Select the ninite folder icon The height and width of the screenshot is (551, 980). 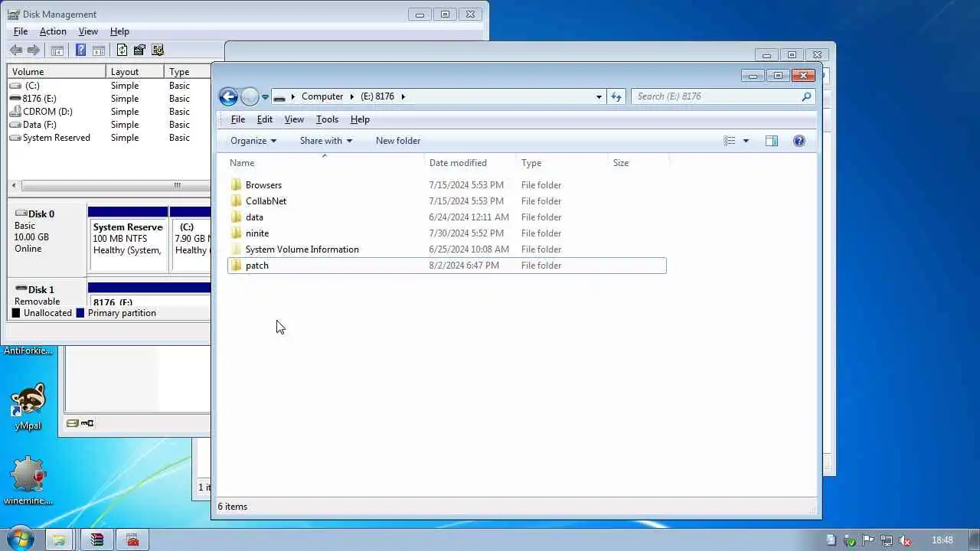coord(236,233)
